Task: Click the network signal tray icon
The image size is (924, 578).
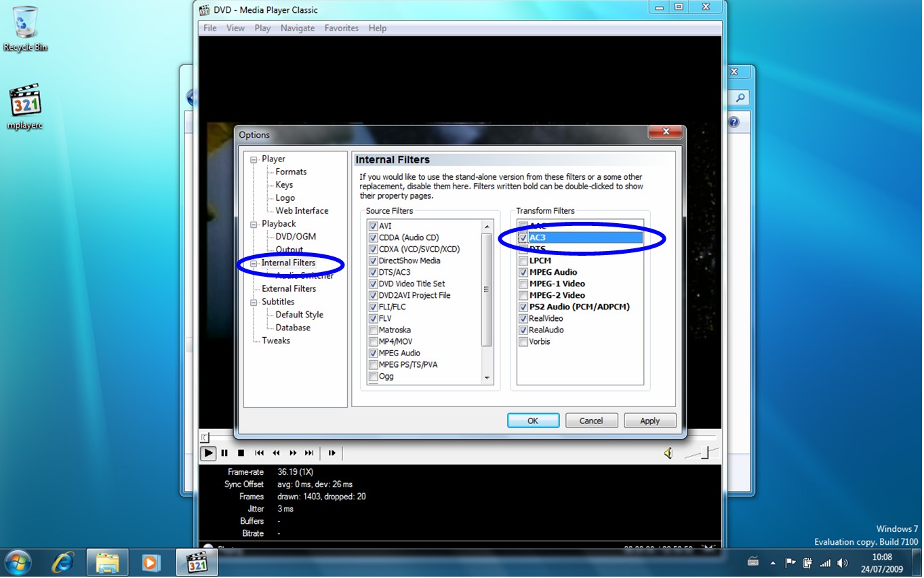Action: (x=825, y=562)
